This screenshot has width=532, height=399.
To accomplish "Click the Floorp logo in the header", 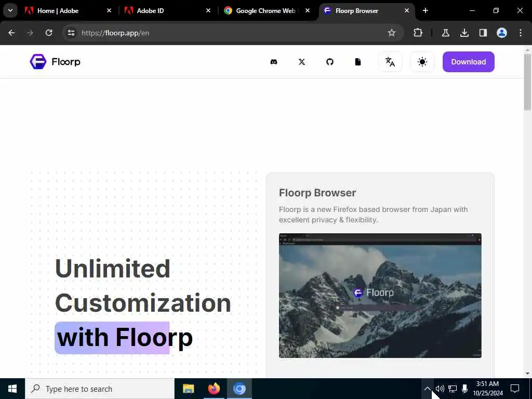I will (x=55, y=62).
